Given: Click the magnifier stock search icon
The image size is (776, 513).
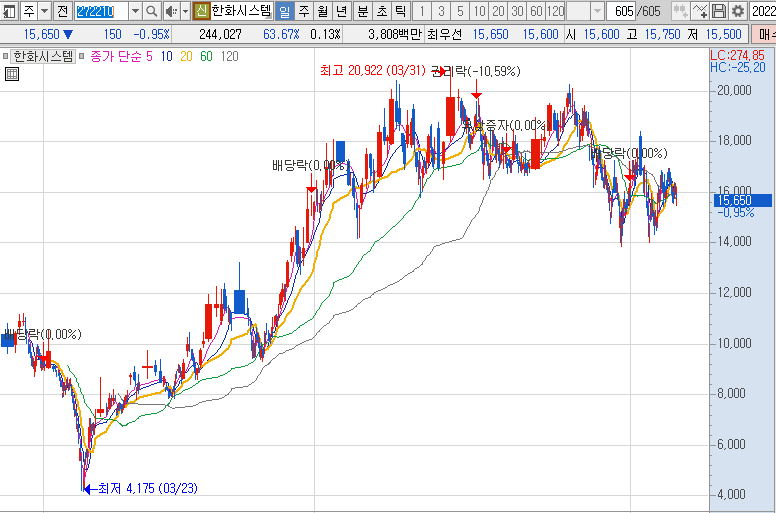Looking at the screenshot, I should pyautogui.click(x=152, y=10).
